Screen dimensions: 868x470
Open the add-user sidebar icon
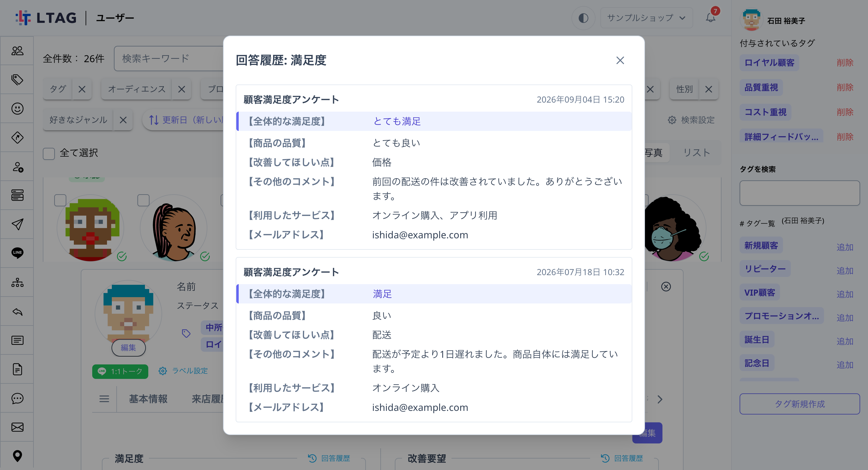pyautogui.click(x=17, y=167)
